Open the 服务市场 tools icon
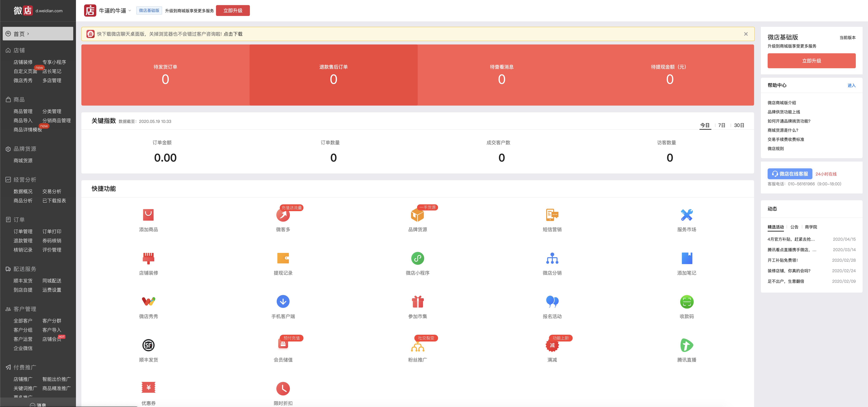This screenshot has width=868, height=407. tap(686, 215)
